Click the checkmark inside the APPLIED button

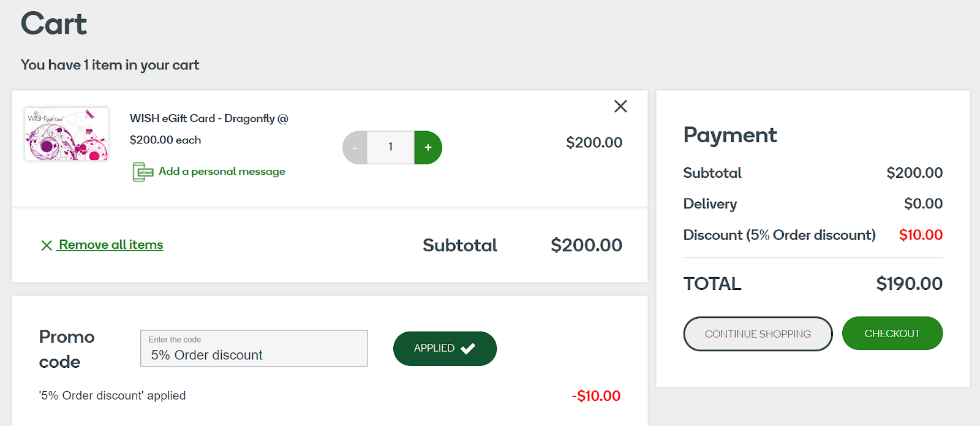467,348
